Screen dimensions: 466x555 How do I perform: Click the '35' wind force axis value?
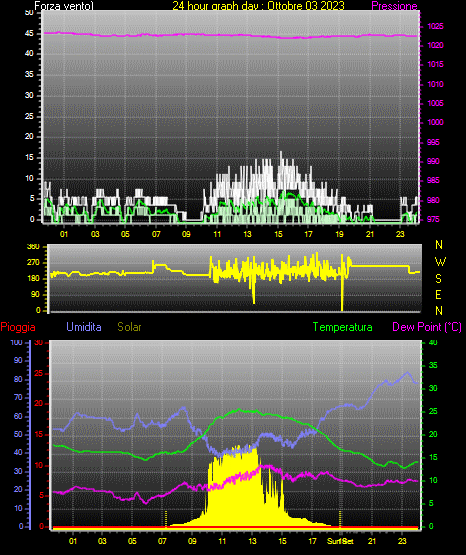(29, 75)
